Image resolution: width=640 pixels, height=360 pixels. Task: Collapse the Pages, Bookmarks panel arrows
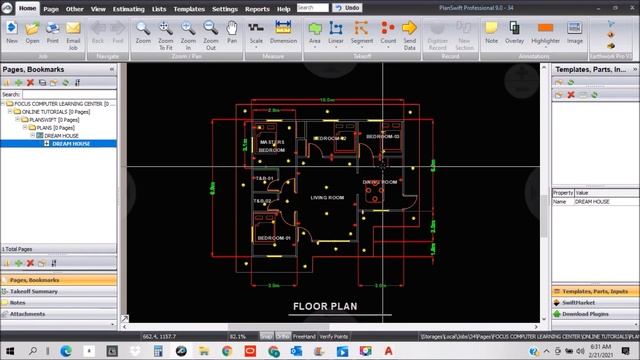[112, 70]
